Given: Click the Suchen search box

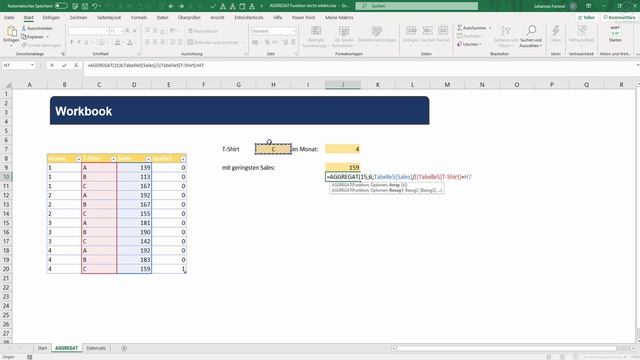Looking at the screenshot, I should coord(416,6).
